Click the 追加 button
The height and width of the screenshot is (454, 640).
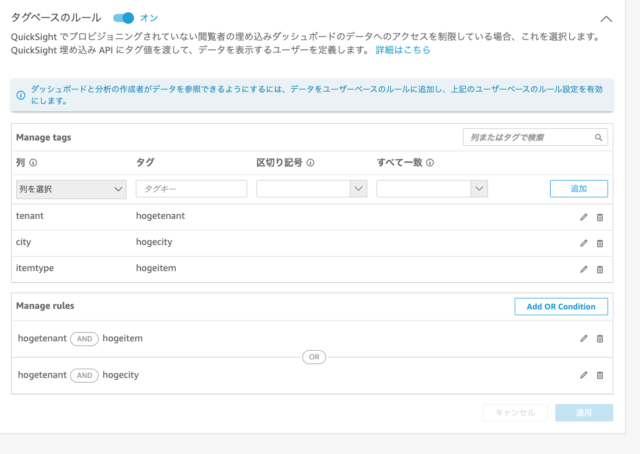point(578,188)
